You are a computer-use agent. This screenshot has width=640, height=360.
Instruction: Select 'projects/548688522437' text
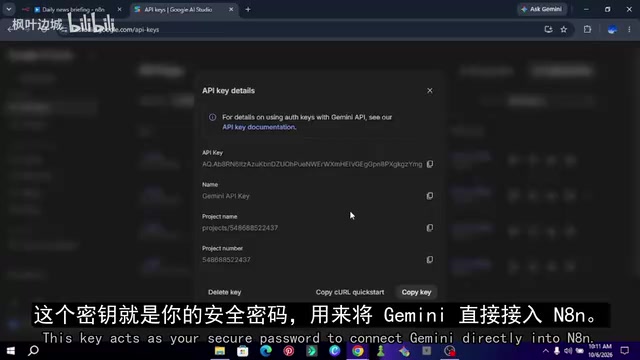[240, 228]
